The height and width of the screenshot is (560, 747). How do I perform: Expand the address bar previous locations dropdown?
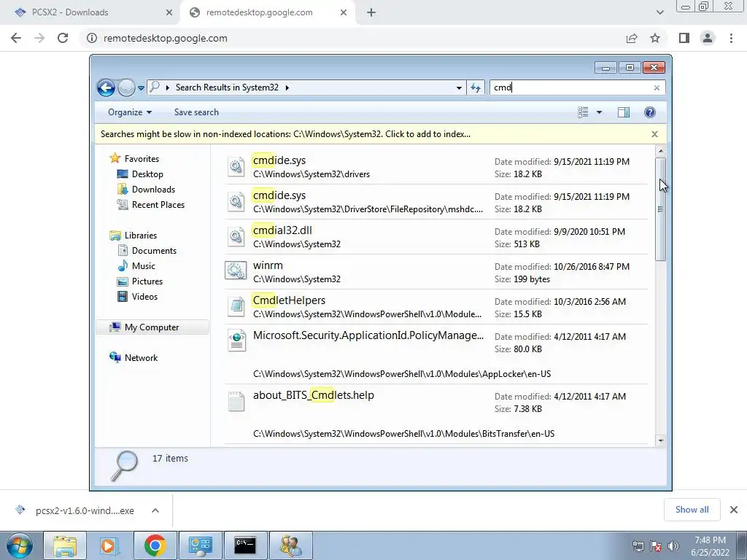coord(459,87)
